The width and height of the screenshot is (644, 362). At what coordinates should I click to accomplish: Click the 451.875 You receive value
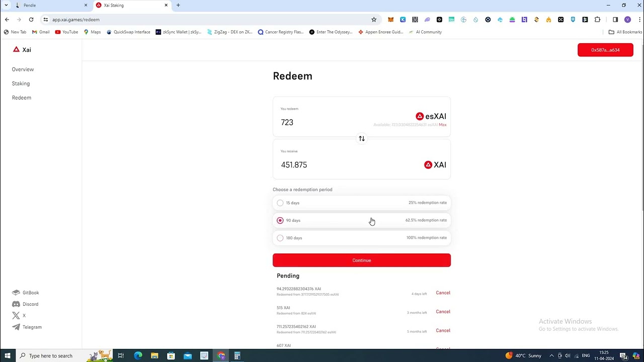[x=294, y=165]
